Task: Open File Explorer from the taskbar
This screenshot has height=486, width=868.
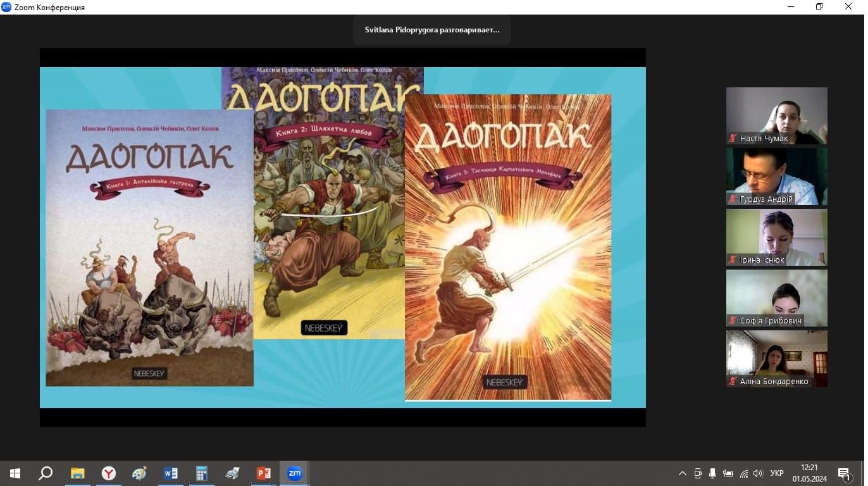Action: 77,473
